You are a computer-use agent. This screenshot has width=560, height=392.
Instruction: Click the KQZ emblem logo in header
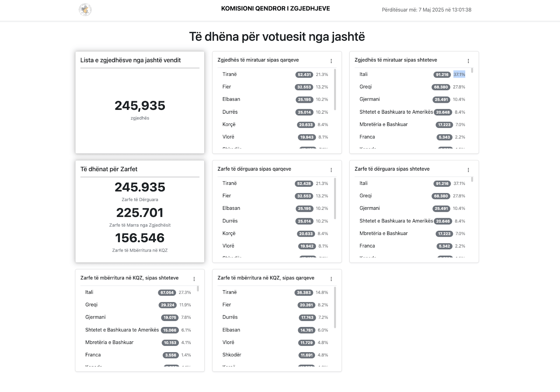85,9
